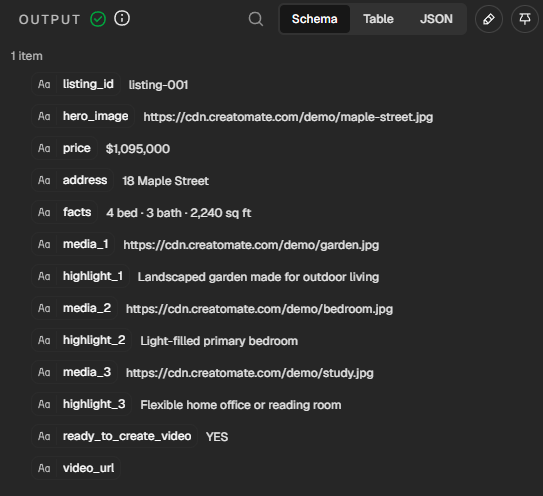Select the highlight_1 field pill
This screenshot has width=543, height=496.
[80, 276]
